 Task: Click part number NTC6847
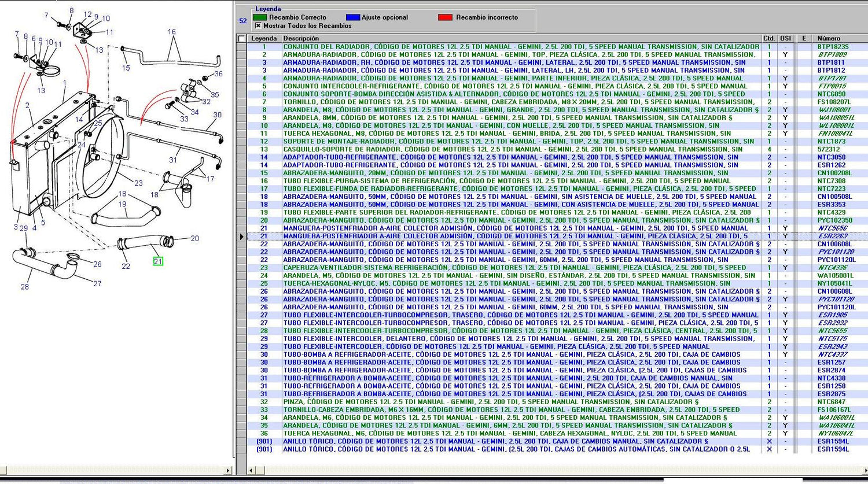coord(832,402)
